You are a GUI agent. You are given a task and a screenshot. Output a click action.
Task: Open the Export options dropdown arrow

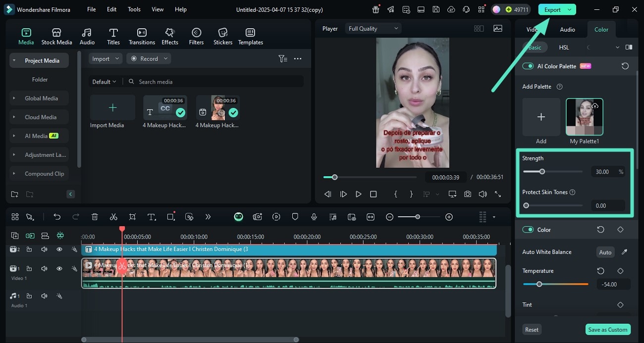point(569,9)
